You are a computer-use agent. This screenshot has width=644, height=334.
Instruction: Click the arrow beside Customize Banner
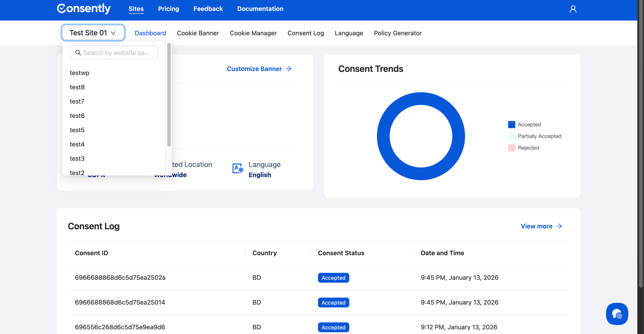click(289, 69)
